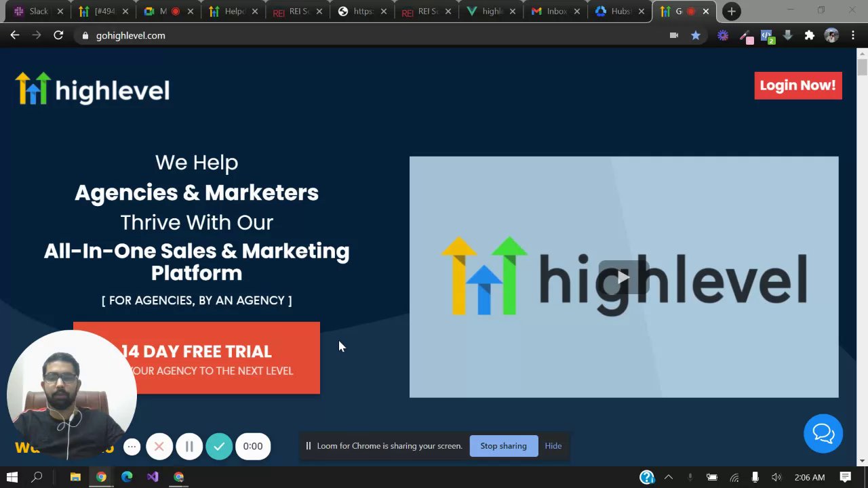Click the Login Now! button
Viewport: 868px width, 488px height.
798,85
